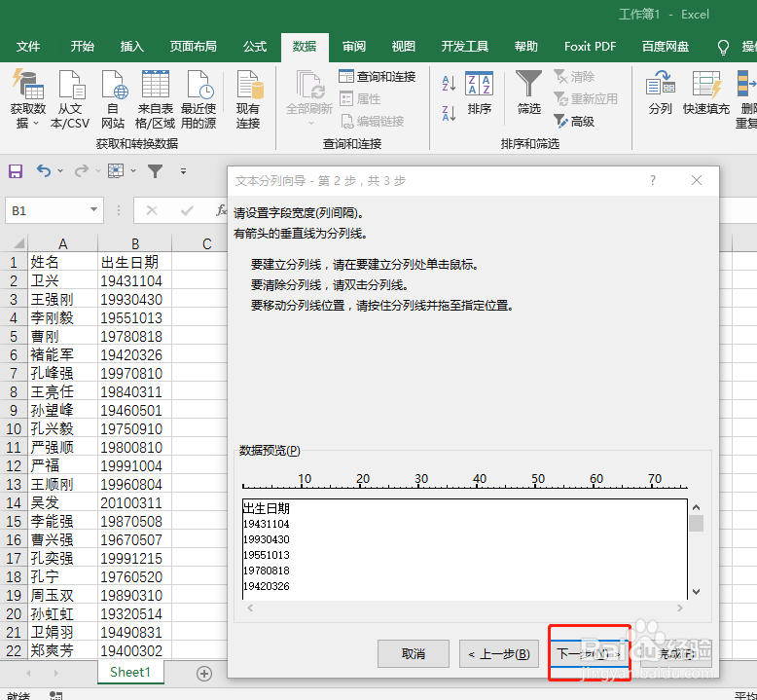The height and width of the screenshot is (700, 757).
Task: Click Refresh All (全部刷新) icon
Action: click(x=309, y=85)
